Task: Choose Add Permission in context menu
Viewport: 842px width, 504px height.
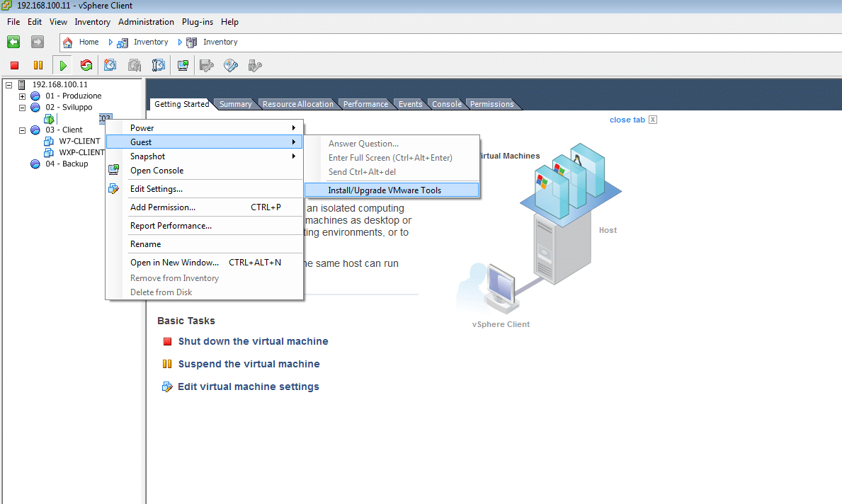Action: [x=205, y=207]
